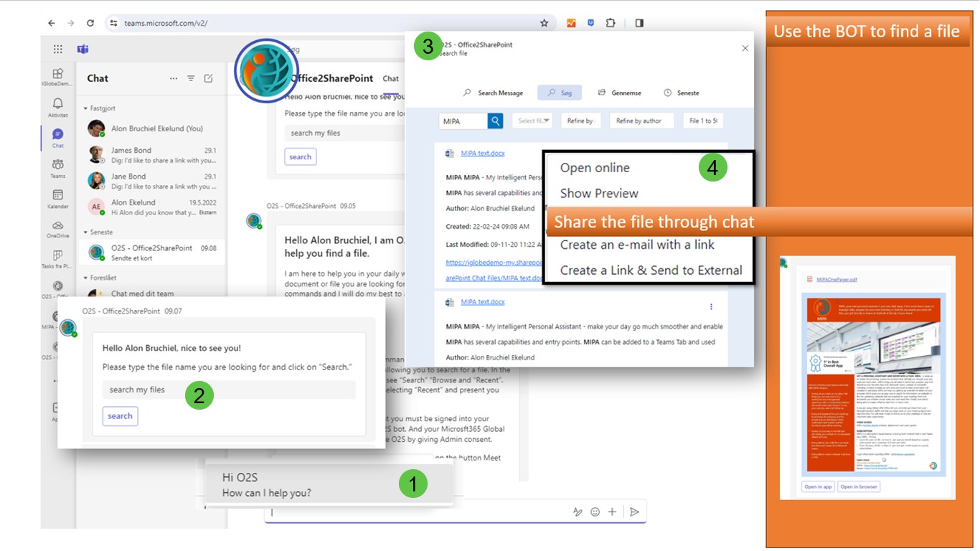This screenshot has height=551, width=980.
Task: Open the Select file type dropdown
Action: tap(532, 121)
